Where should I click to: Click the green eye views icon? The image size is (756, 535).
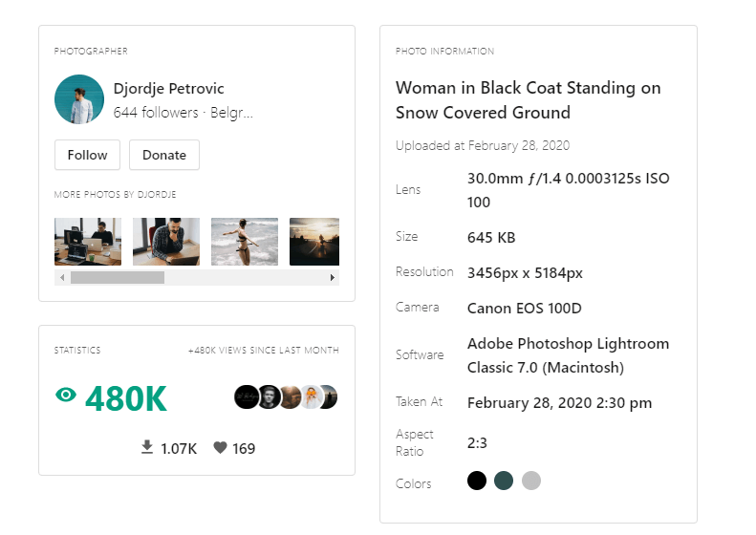66,395
